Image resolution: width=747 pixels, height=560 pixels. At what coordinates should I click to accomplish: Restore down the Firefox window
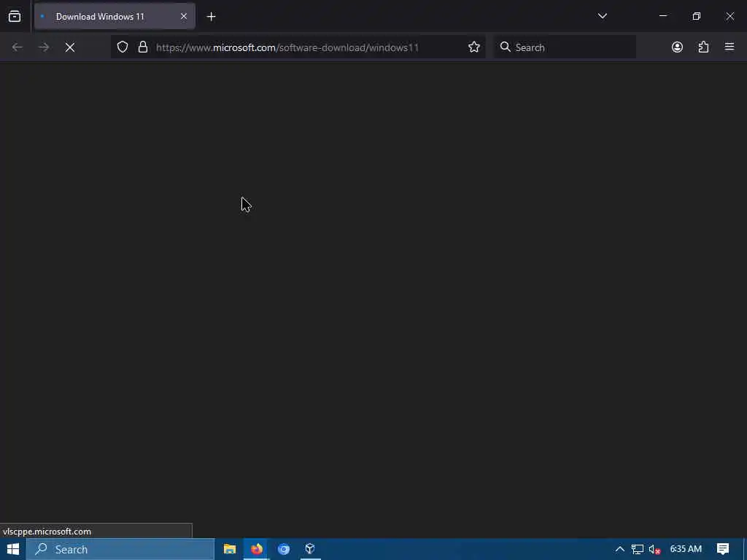[x=696, y=16]
